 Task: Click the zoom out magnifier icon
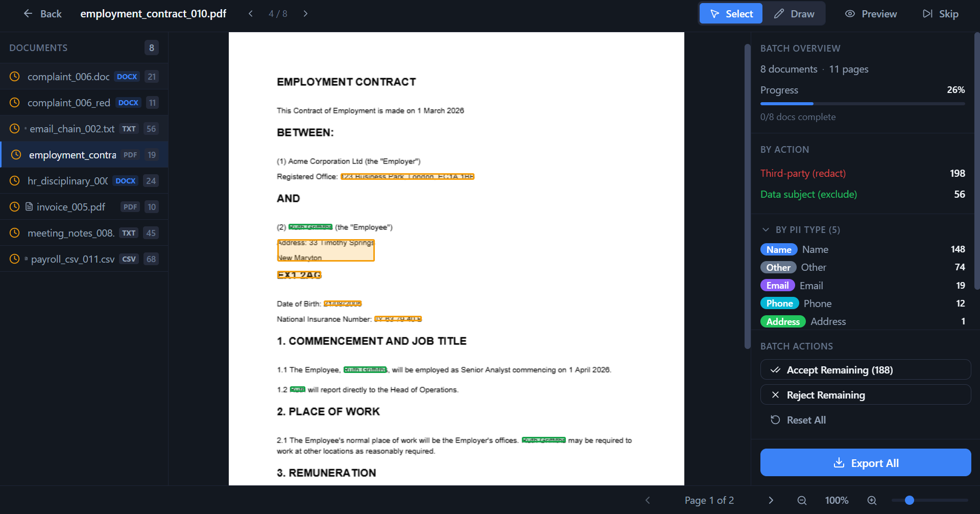802,501
